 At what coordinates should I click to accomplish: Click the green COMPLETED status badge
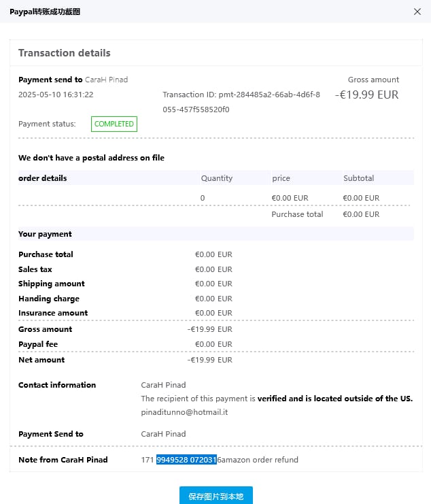(x=115, y=124)
